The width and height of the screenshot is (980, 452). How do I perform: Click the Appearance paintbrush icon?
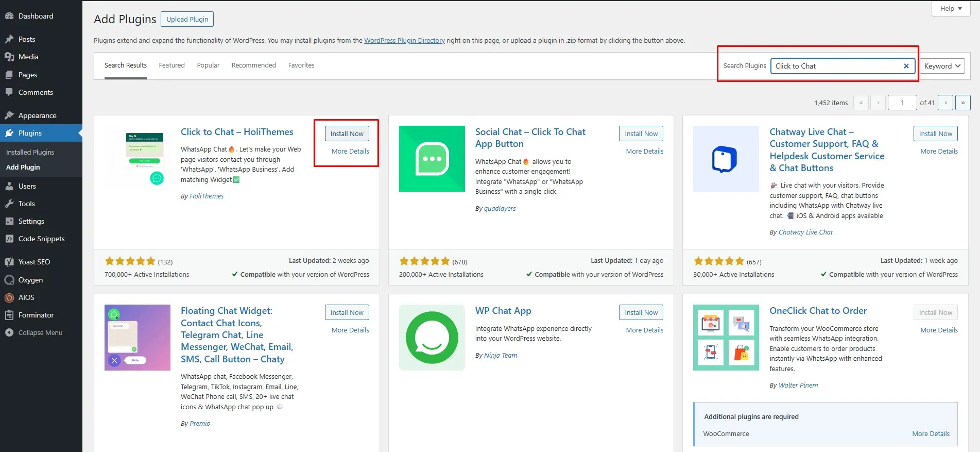pos(9,115)
